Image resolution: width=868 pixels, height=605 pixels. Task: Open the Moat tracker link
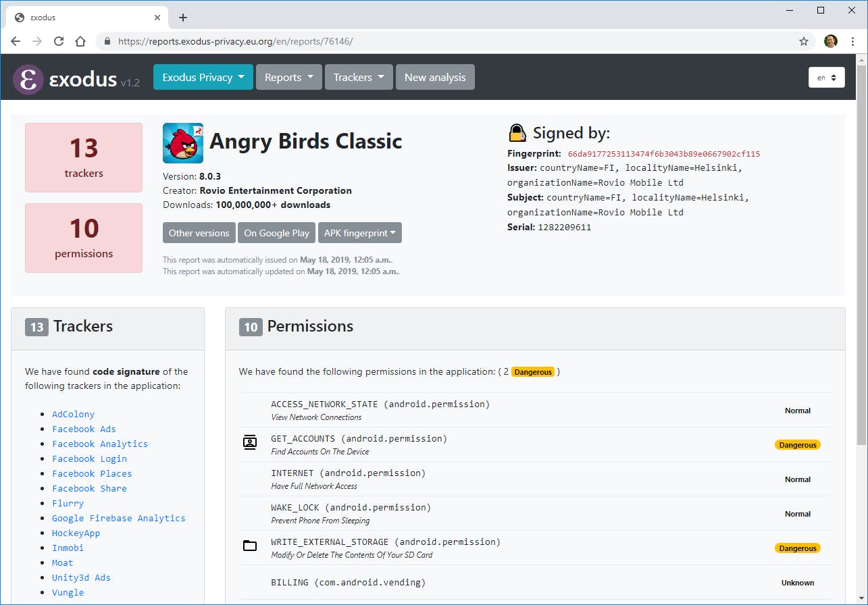tap(63, 562)
